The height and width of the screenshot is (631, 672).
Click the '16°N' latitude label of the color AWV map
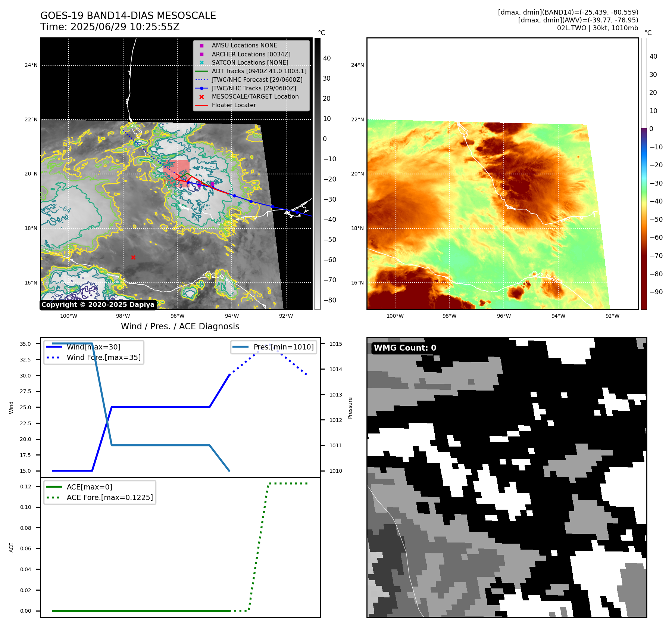pos(357,283)
